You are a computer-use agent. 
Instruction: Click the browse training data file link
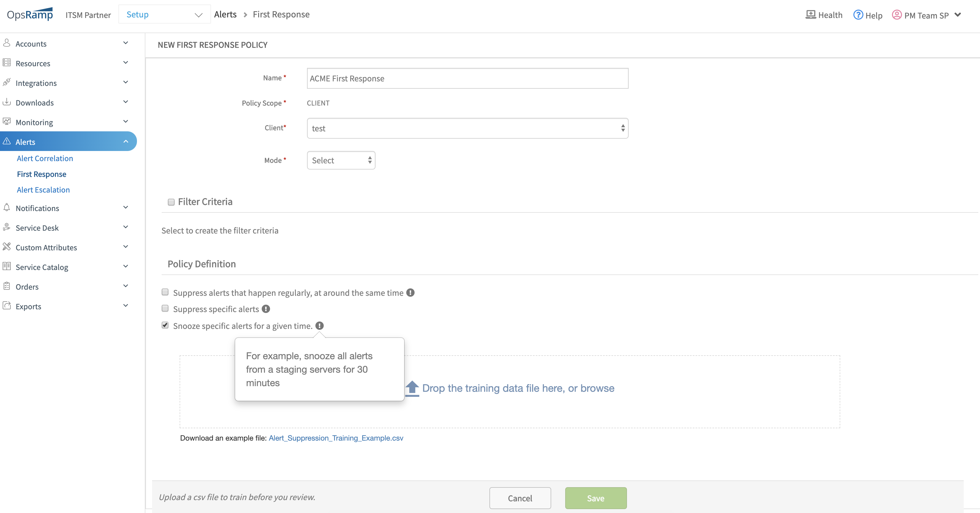pyautogui.click(x=597, y=388)
